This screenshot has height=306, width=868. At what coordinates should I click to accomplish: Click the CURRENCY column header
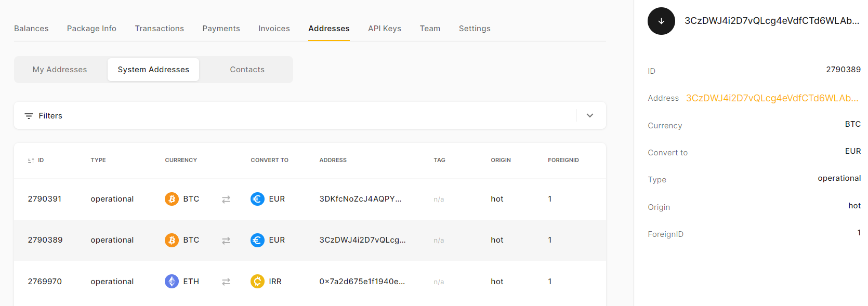(181, 160)
